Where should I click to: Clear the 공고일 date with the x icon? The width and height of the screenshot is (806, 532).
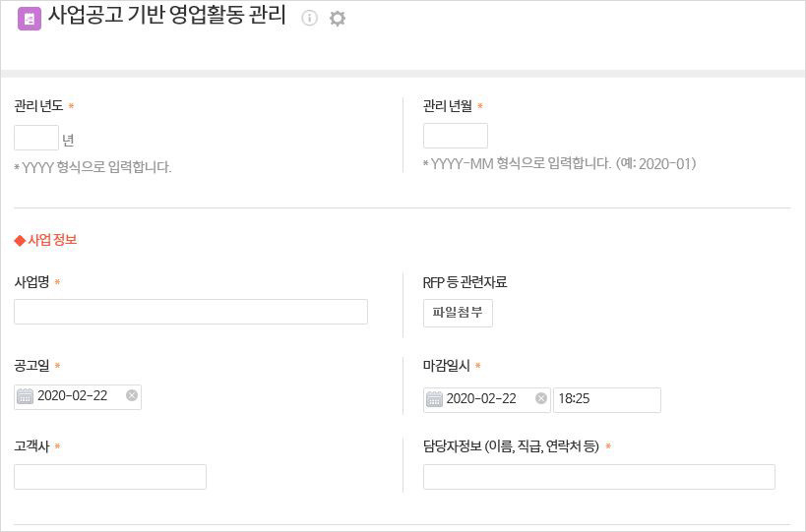click(132, 395)
